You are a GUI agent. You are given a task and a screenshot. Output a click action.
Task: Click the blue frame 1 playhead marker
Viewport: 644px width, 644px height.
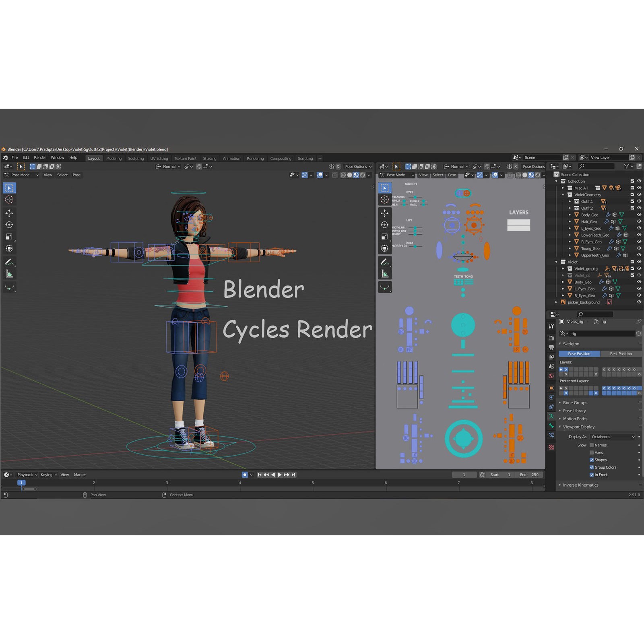pos(21,483)
